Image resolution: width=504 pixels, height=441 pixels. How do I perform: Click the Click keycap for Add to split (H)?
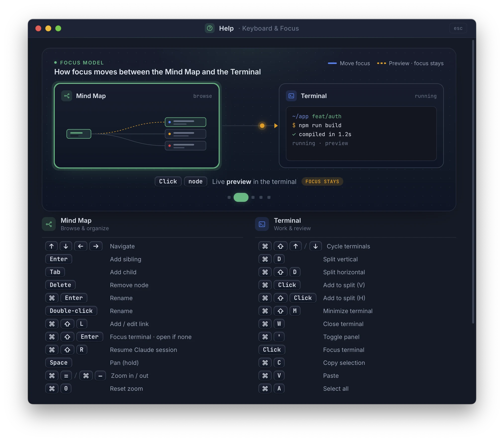coord(303,298)
